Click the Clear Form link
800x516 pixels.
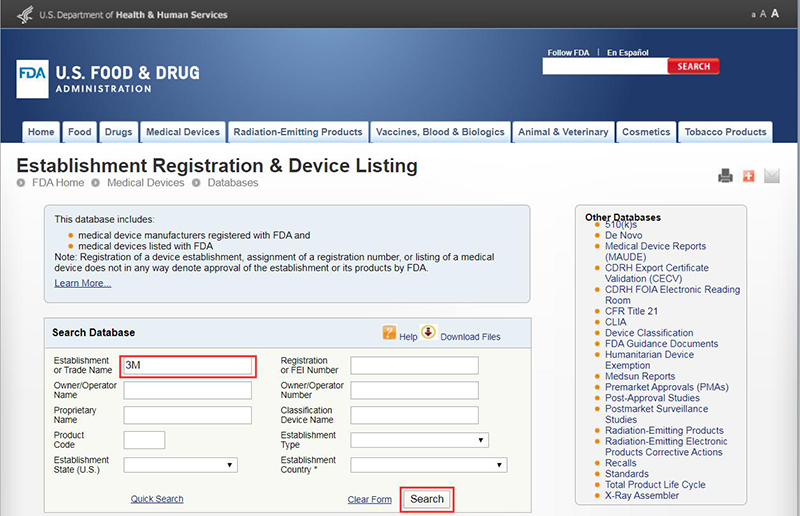point(369,500)
